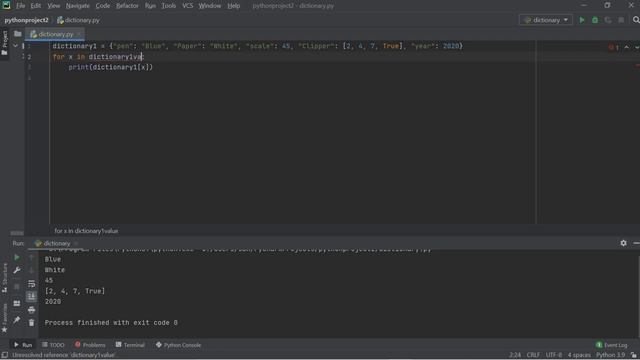Click dictionary.py breadcrumb in navigation bar
Image resolution: width=640 pixels, height=360 pixels.
coord(78,20)
